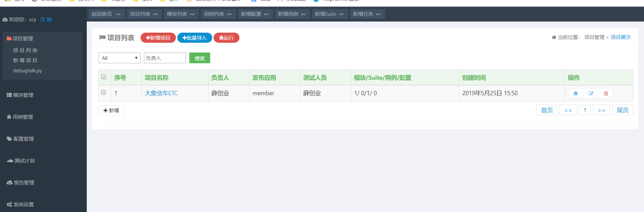Click the 负责人 search input field
This screenshot has height=212, width=644.
[165, 58]
